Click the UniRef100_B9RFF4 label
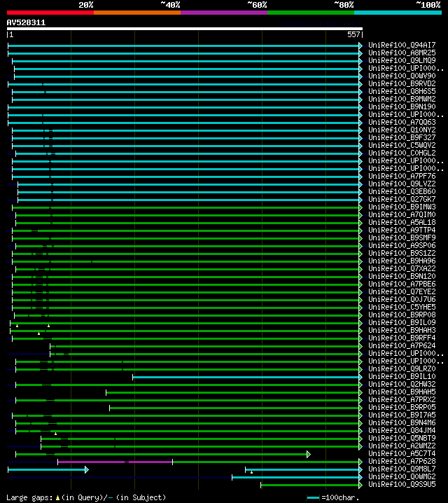 (x=402, y=338)
